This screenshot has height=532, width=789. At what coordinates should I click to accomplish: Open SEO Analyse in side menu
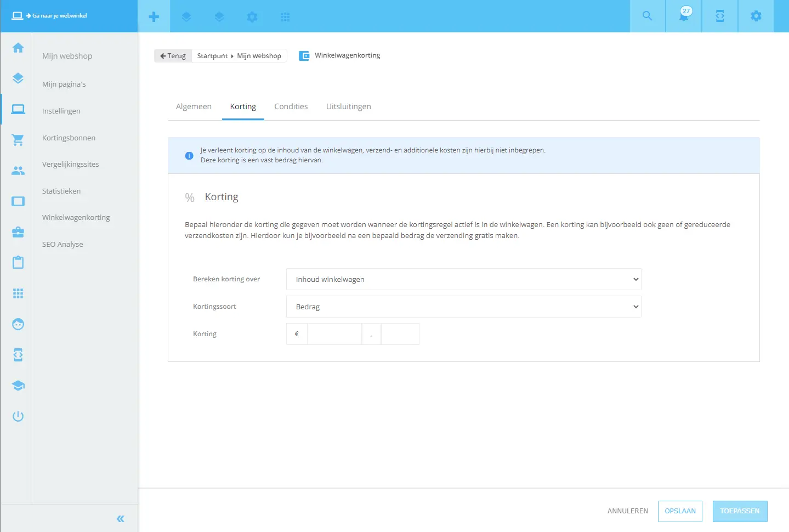[63, 244]
